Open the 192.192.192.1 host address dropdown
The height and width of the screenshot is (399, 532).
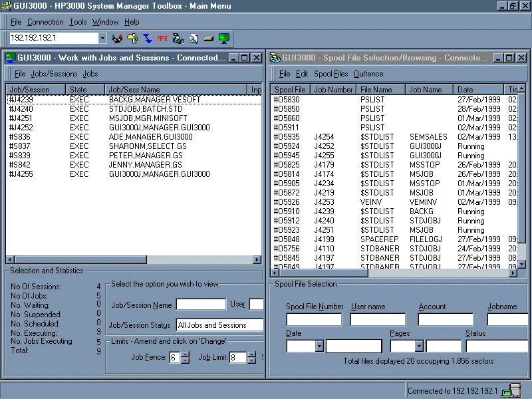click(102, 39)
